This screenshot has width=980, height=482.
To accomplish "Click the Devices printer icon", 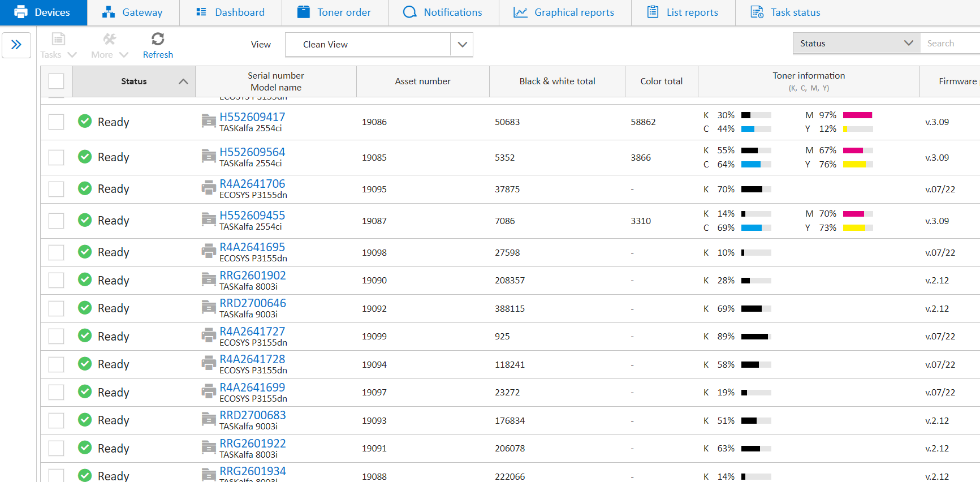I will click(x=21, y=12).
